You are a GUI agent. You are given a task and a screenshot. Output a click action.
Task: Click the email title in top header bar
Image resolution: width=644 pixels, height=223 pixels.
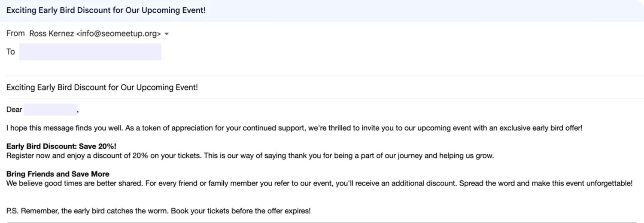tap(106, 10)
